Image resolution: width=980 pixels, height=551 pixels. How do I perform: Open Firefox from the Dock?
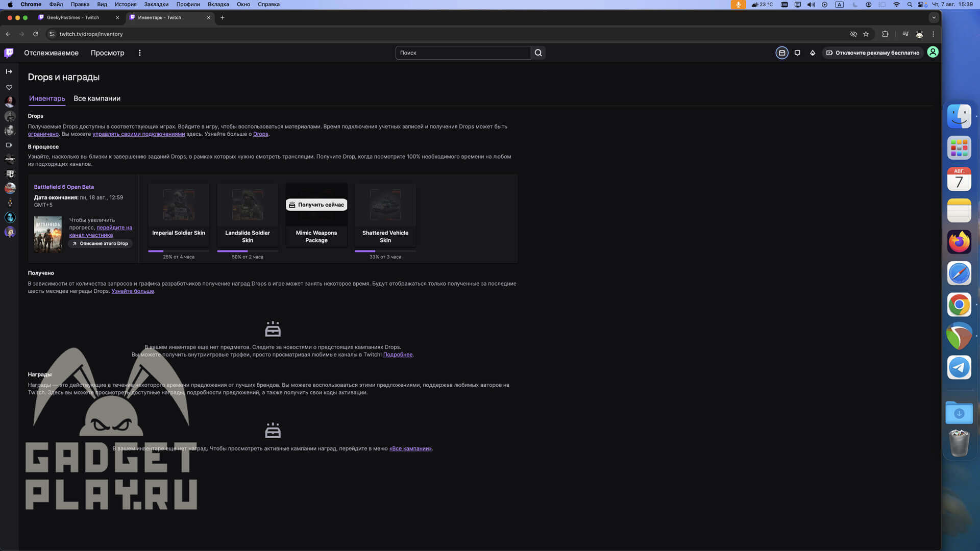tap(959, 242)
